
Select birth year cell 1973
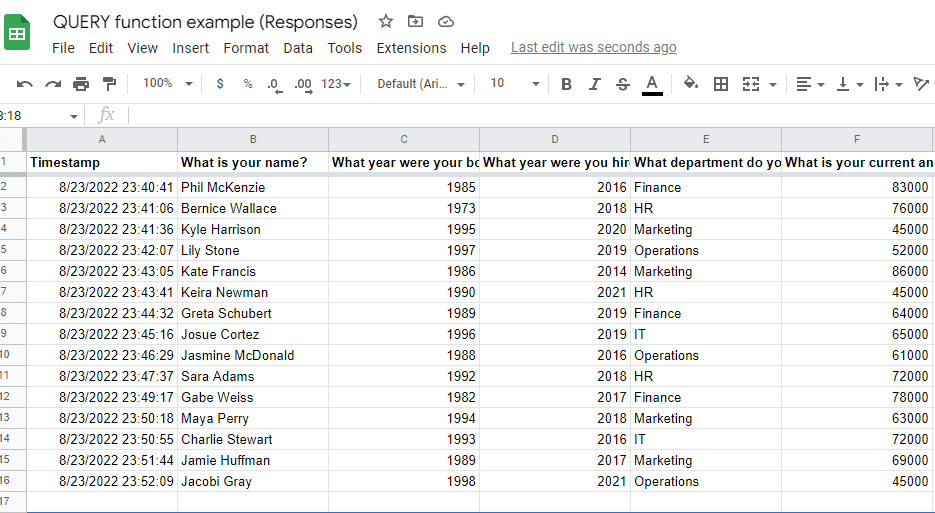404,208
